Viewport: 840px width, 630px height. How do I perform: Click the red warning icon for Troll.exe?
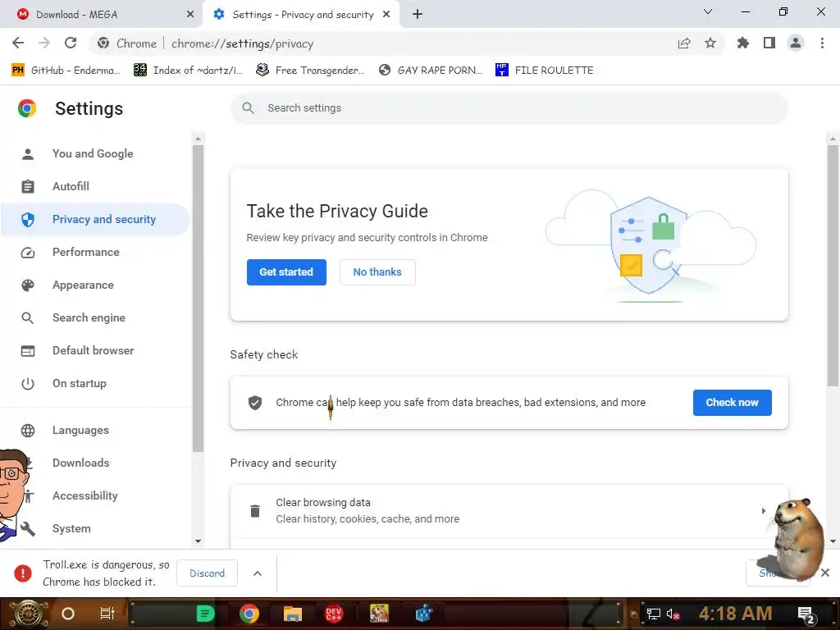[x=22, y=573]
